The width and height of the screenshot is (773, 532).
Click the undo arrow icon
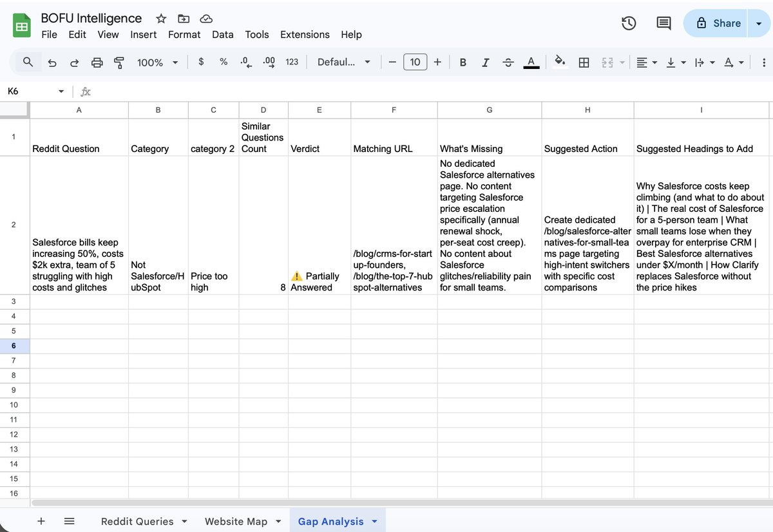(52, 62)
